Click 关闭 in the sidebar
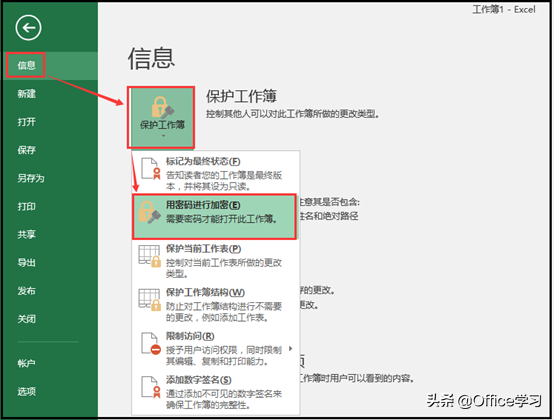Image resolution: width=554 pixels, height=420 pixels. [x=27, y=319]
